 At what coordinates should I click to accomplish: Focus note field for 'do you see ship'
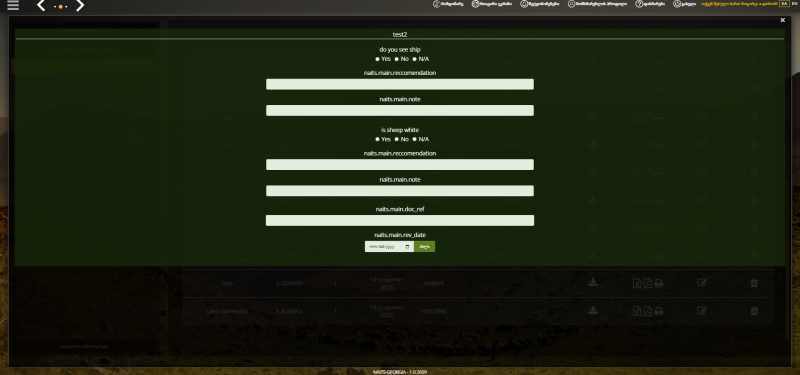tap(400, 111)
